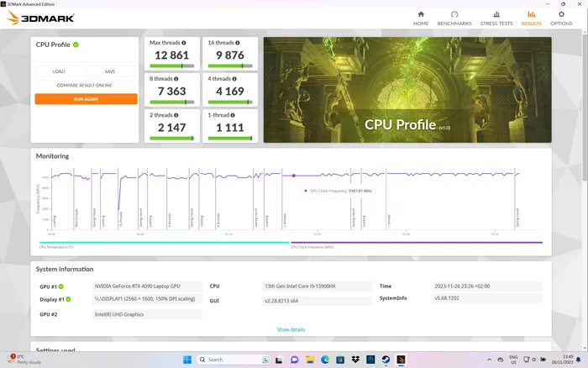Show info for 16 threads score
The width and height of the screenshot is (588, 368).
click(238, 43)
